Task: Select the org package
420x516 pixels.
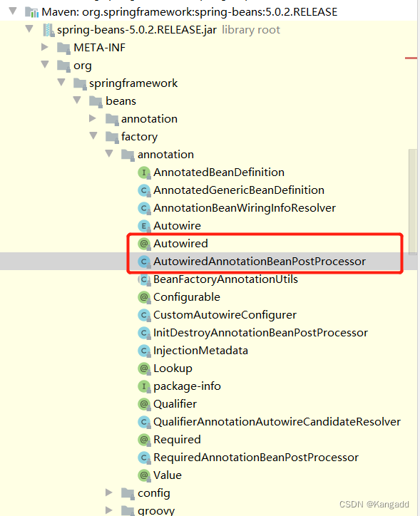Action: (82, 66)
